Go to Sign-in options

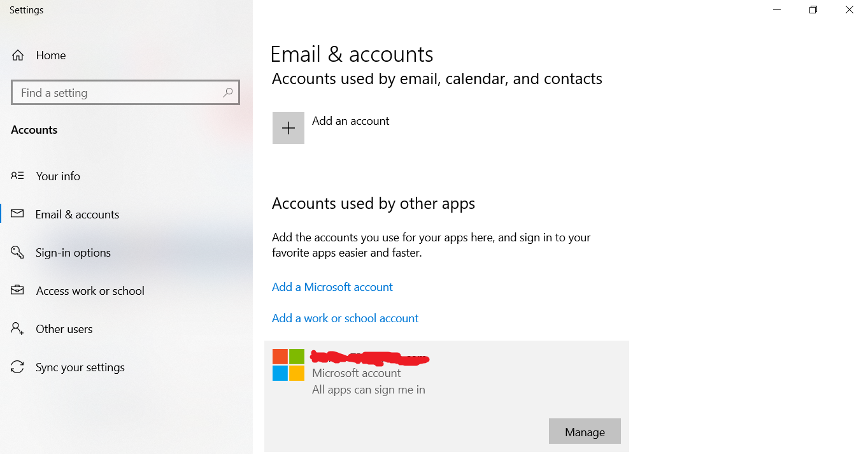(73, 253)
